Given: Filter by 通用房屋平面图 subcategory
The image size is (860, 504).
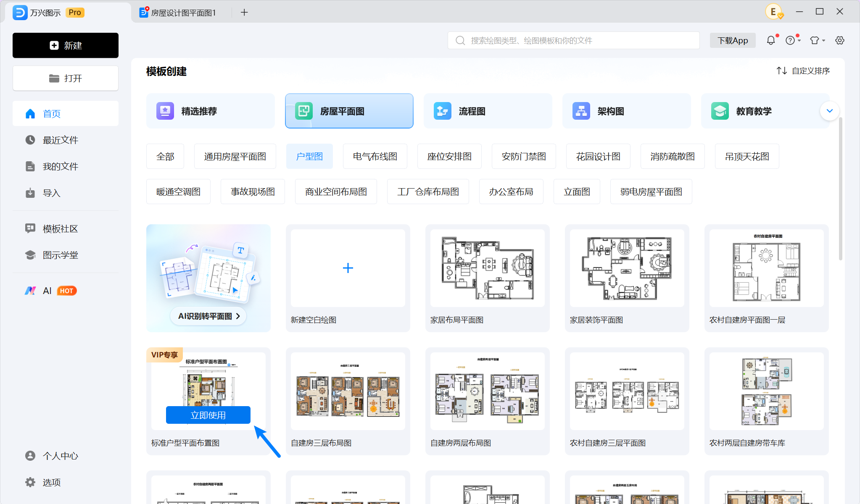Looking at the screenshot, I should [235, 156].
